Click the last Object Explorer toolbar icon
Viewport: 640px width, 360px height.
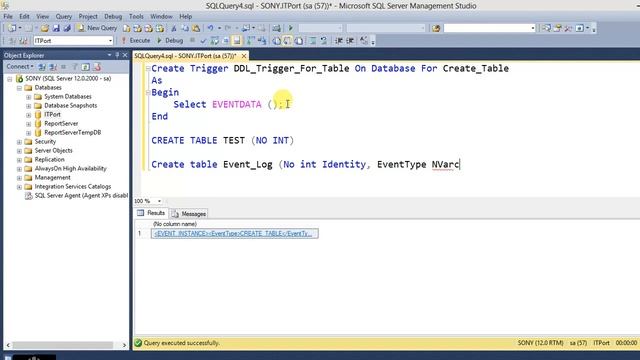click(x=97, y=67)
